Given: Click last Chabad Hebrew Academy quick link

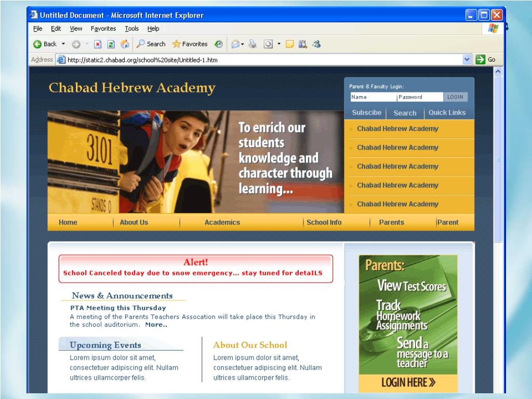Looking at the screenshot, I should point(397,204).
